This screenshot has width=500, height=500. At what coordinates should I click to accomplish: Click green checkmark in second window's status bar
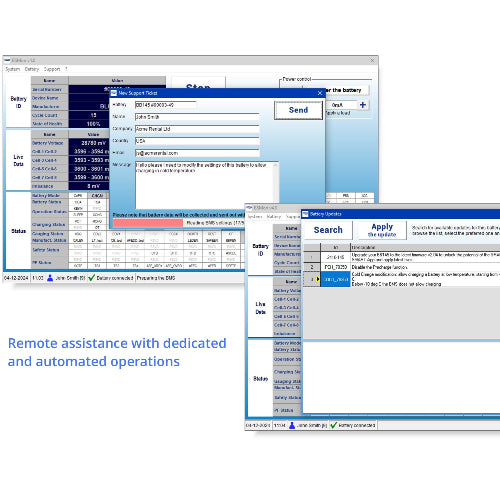click(334, 425)
